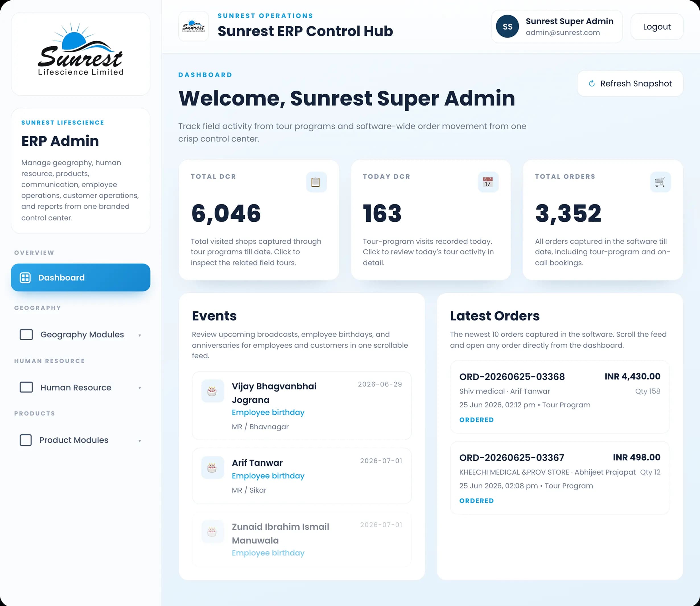The width and height of the screenshot is (700, 606).
Task: Select Vijay Bhagvanbhai Jograna event name
Action: click(x=274, y=393)
